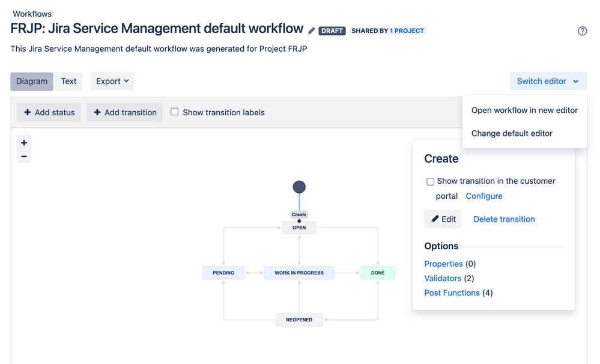
Task: Select the green DONE status node
Action: coord(377,273)
